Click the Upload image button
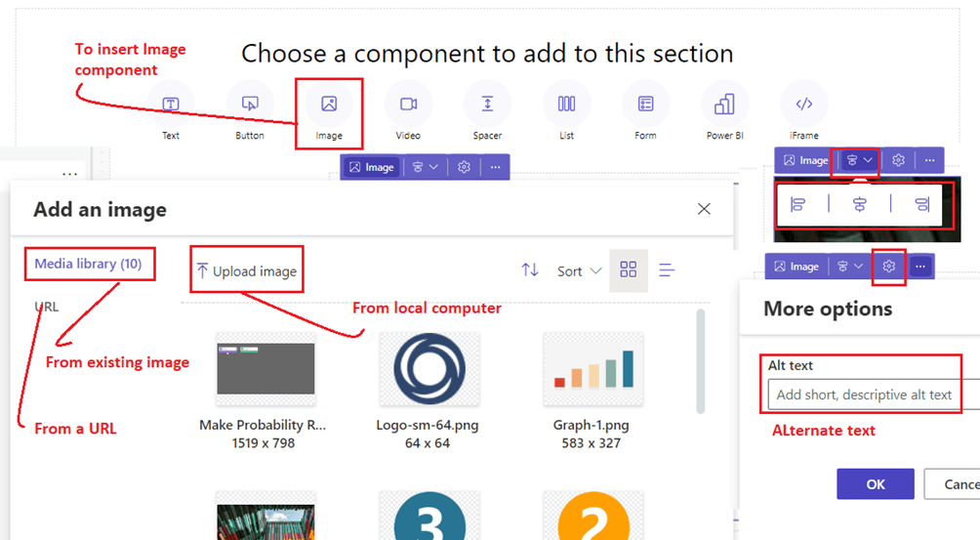 (x=246, y=270)
